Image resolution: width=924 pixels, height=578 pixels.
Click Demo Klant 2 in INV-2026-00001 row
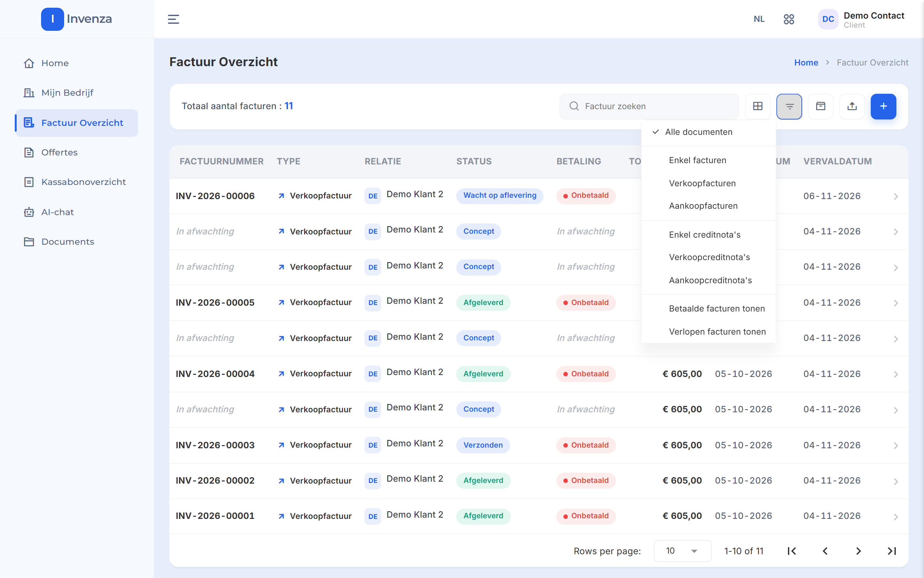(415, 514)
